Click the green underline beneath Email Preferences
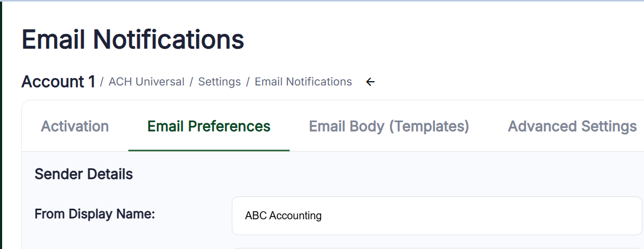 (209, 150)
